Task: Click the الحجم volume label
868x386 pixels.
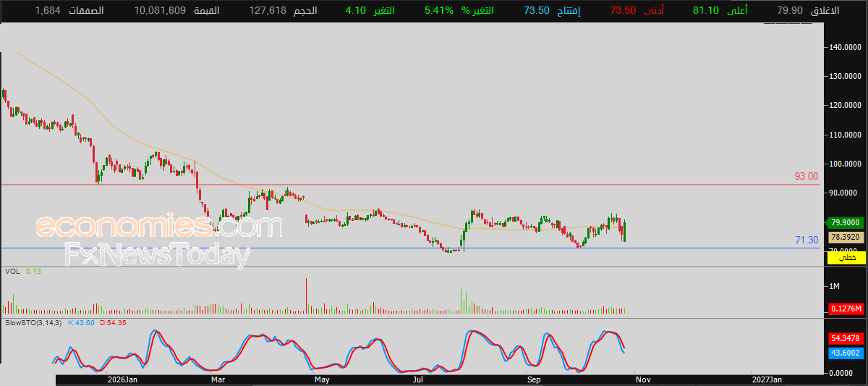Action: point(305,11)
